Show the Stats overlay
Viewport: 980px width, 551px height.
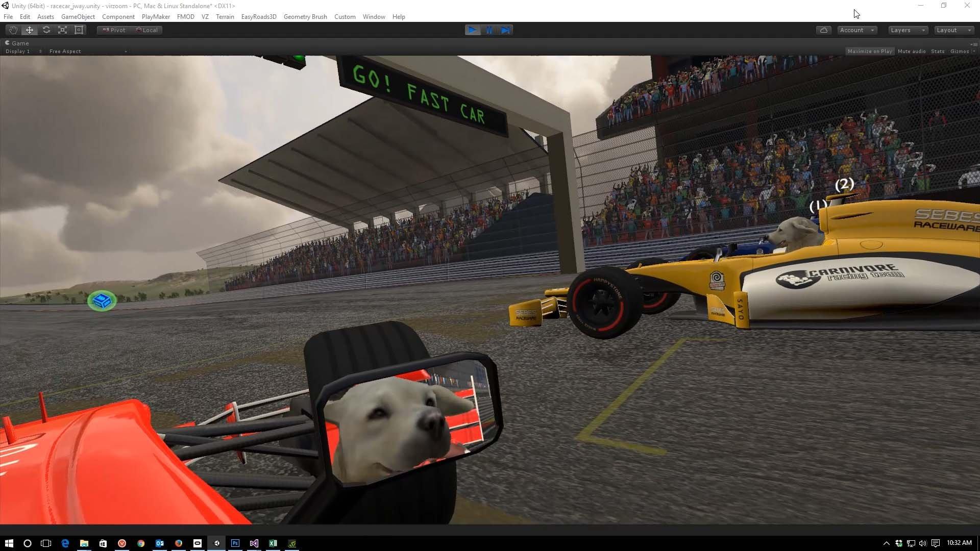coord(937,52)
